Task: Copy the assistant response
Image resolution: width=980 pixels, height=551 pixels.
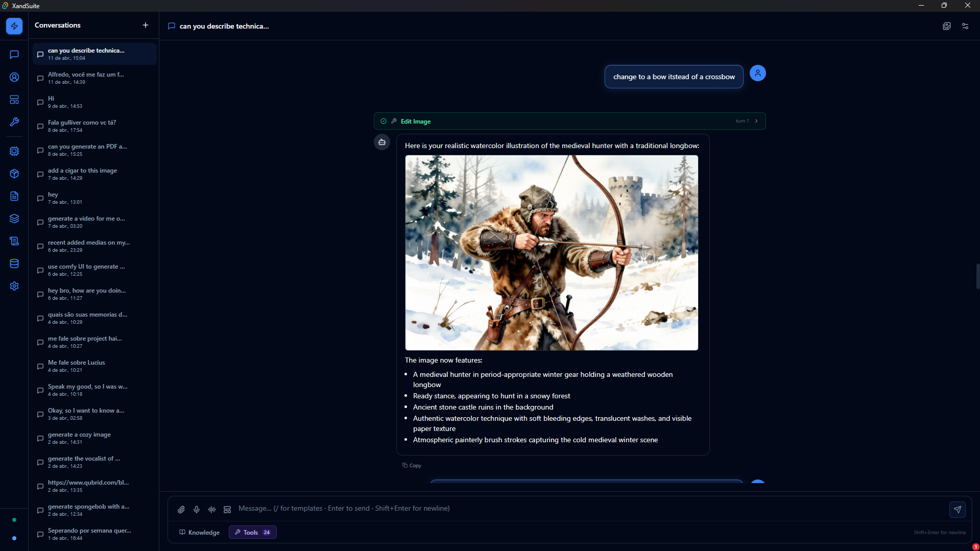Action: click(412, 465)
